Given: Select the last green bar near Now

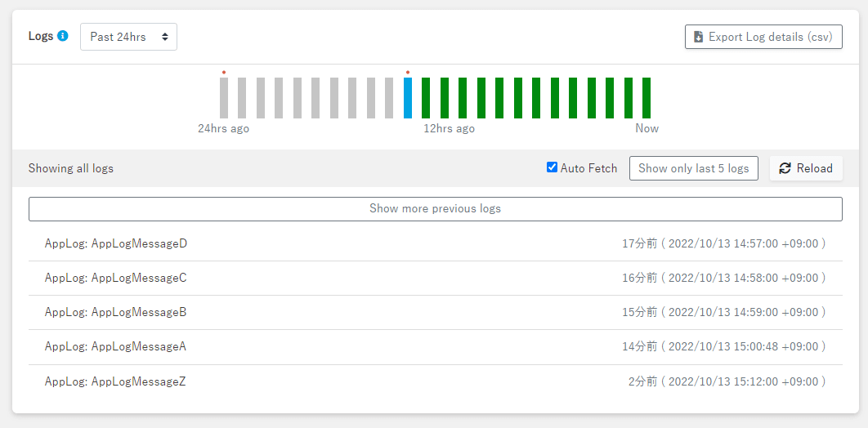Looking at the screenshot, I should 647,98.
